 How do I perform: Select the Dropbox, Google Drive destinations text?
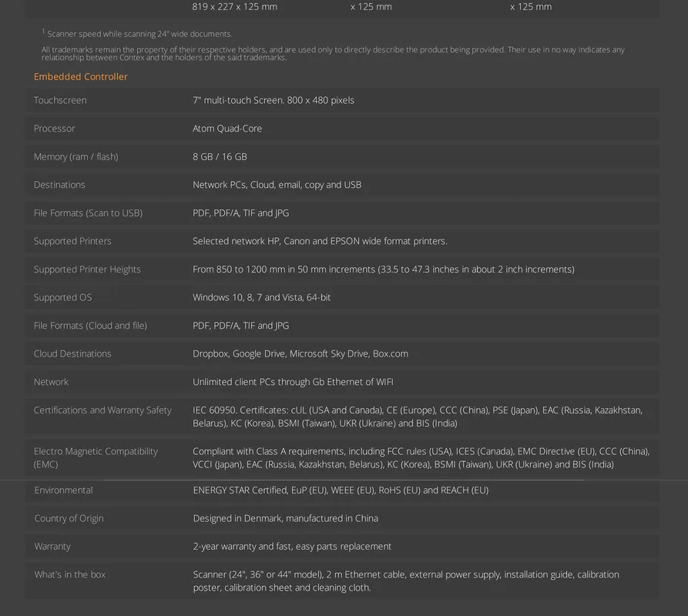click(300, 354)
